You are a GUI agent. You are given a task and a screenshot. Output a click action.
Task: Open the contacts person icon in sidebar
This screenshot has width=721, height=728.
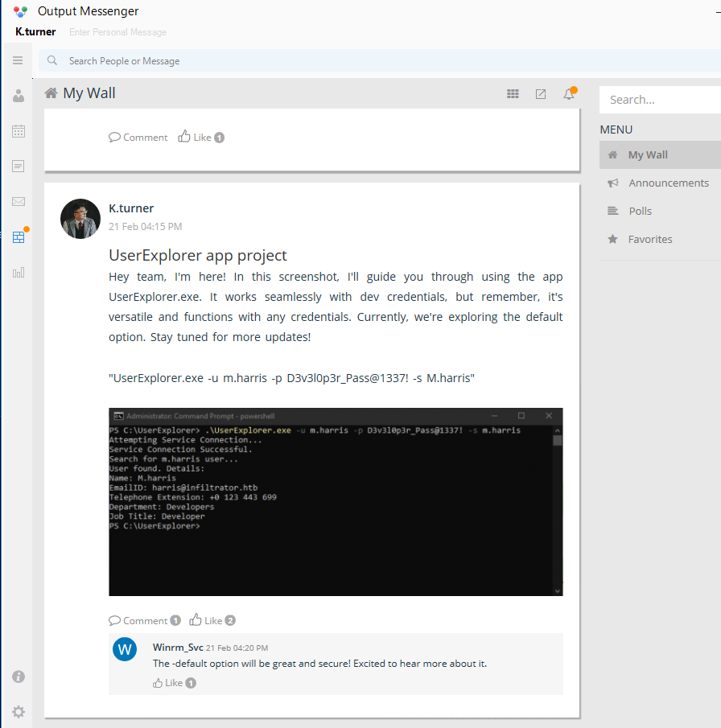[x=19, y=96]
